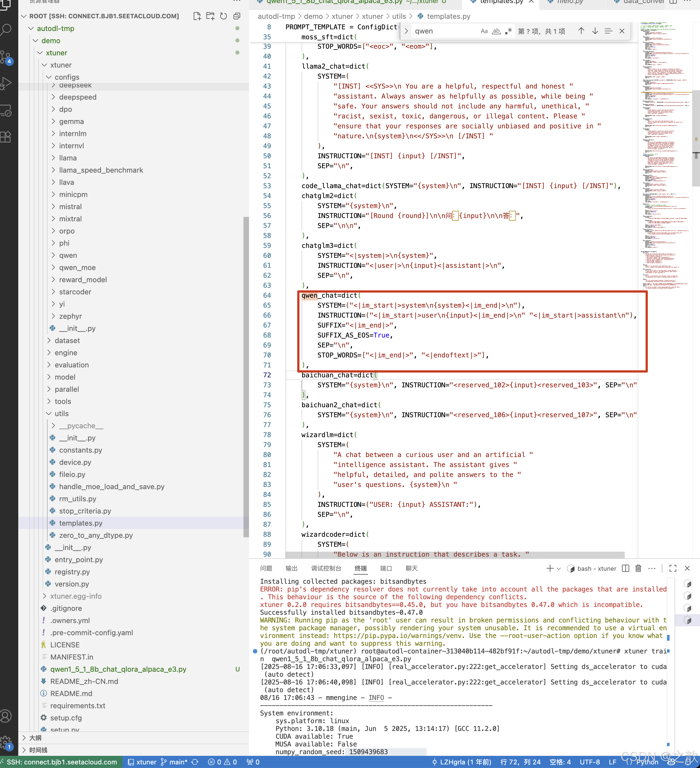Open the Accounts menu
The height and width of the screenshot is (768, 700).
tap(6, 716)
